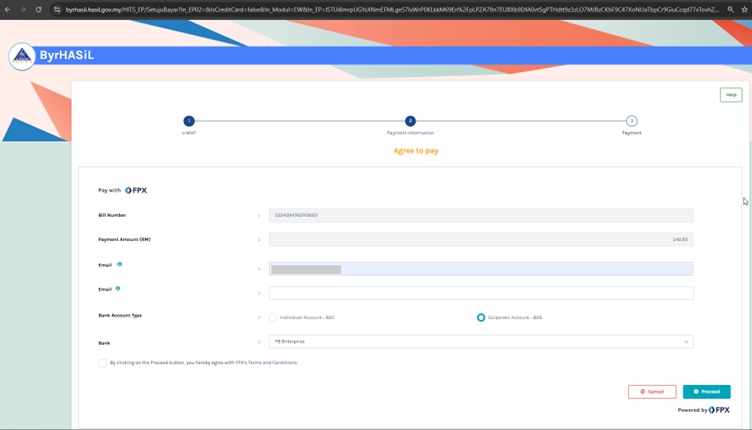Click the empty second Email input field
The width and height of the screenshot is (752, 430).
click(480, 293)
